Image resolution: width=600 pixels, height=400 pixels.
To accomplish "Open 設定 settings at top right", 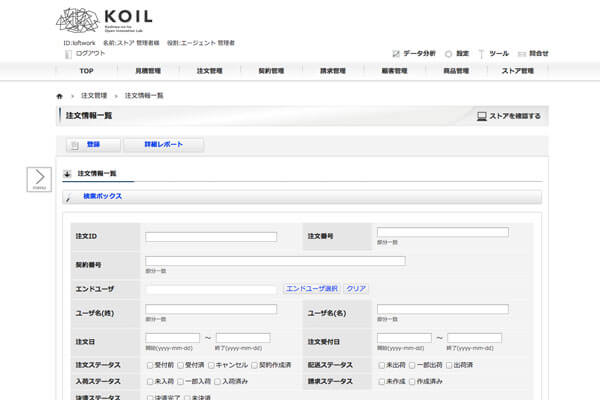I will pos(457,53).
